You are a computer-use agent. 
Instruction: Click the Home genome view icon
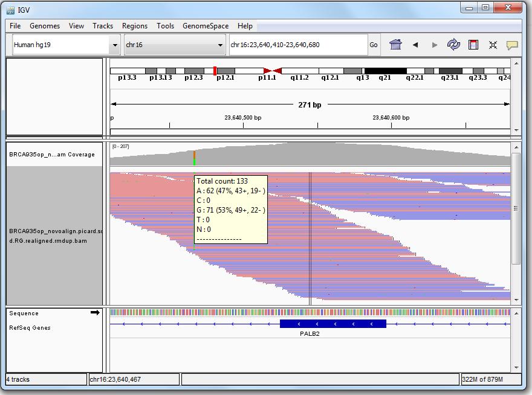(x=395, y=45)
